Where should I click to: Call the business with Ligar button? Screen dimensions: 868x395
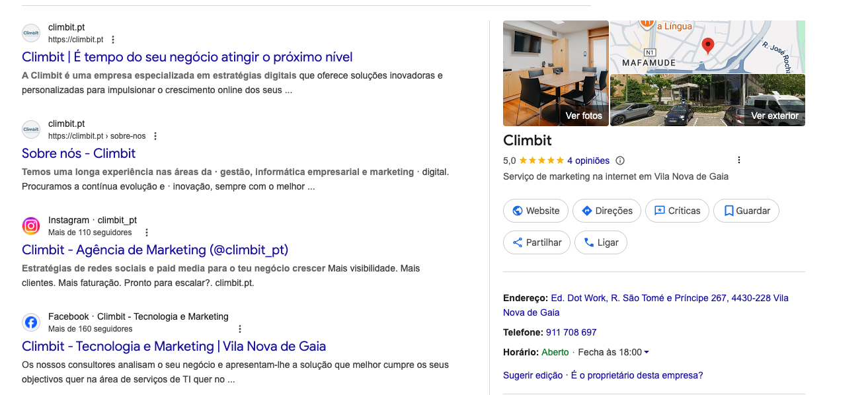pyautogui.click(x=600, y=242)
